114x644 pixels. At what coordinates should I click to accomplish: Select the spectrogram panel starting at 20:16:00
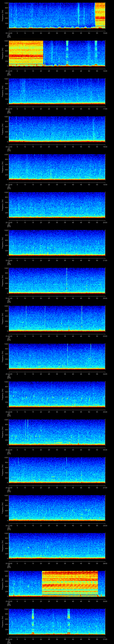coord(57,91)
